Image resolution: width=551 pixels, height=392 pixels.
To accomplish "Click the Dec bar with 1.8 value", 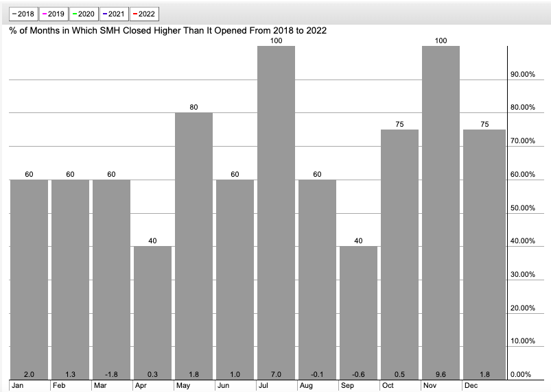I will pyautogui.click(x=484, y=254).
